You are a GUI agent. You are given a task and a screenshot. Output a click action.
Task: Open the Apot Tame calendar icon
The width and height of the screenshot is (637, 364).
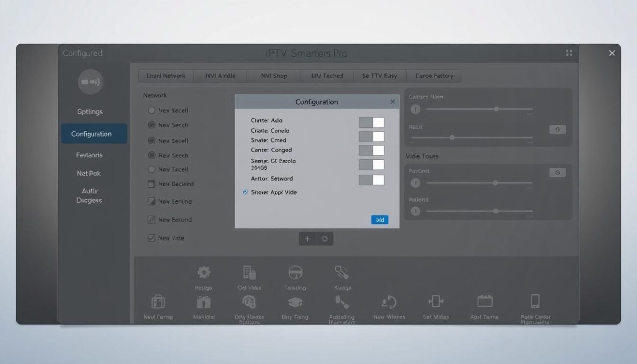(x=485, y=301)
